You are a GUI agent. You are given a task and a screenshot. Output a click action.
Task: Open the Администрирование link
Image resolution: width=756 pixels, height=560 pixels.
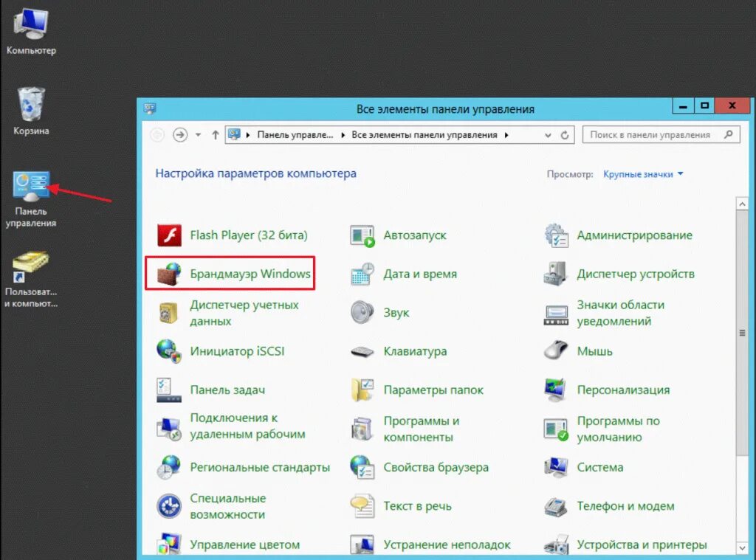[x=634, y=235]
